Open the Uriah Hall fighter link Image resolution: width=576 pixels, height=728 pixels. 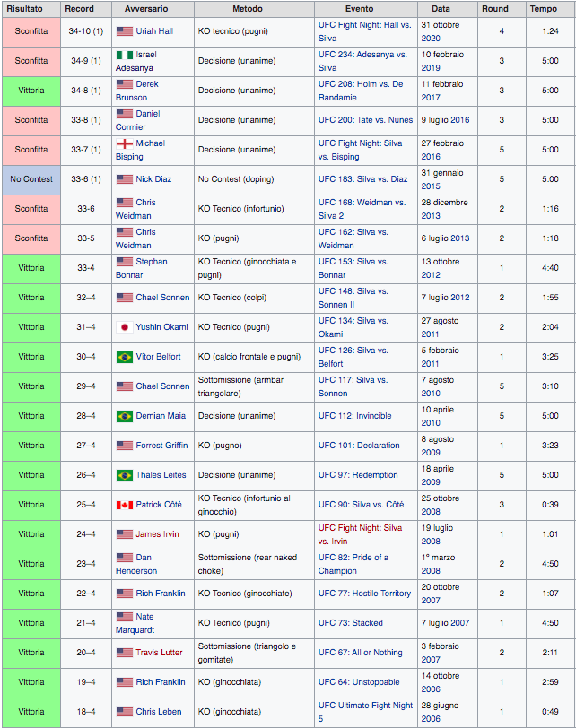[154, 31]
